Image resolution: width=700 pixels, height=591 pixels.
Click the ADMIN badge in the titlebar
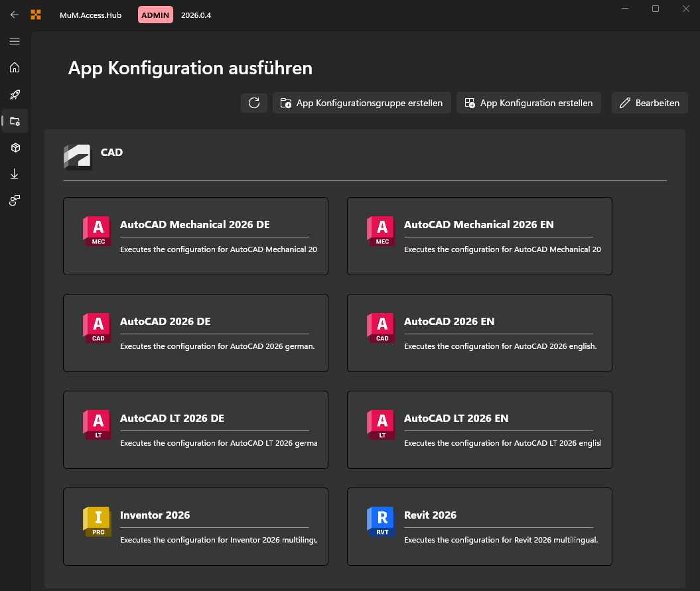155,14
